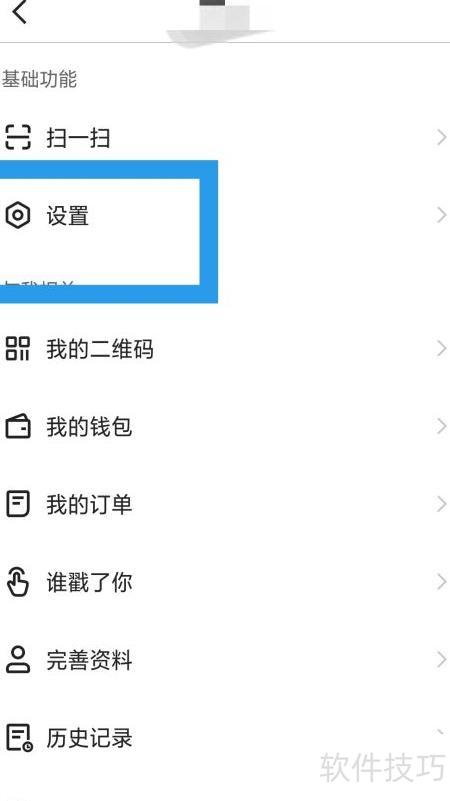This screenshot has width=450, height=801.
Task: Tap the history clock document icon
Action: tap(19, 738)
